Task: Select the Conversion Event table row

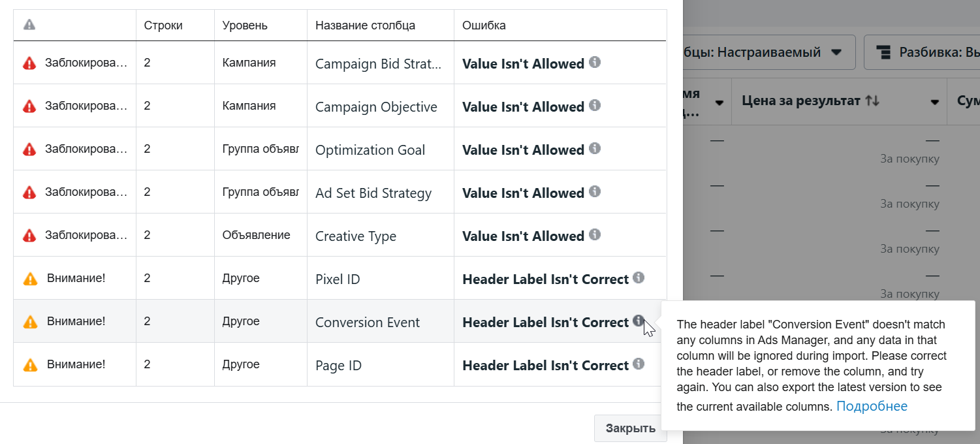Action: coord(340,321)
